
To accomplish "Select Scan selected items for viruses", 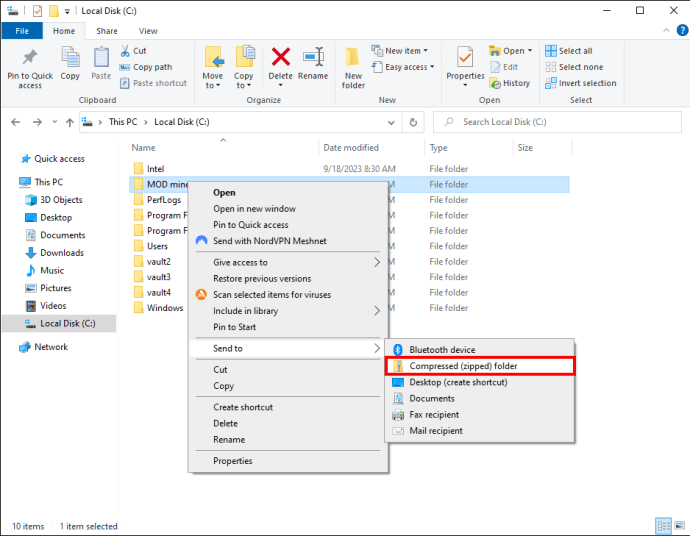I will tap(288, 295).
